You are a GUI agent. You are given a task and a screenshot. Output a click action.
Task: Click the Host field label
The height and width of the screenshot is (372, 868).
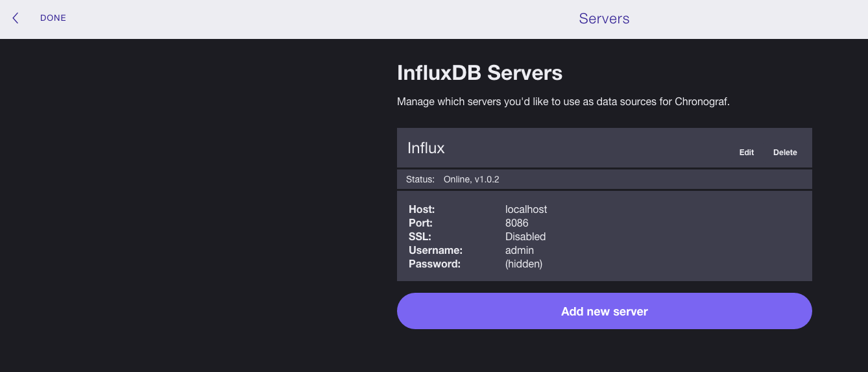[x=422, y=210]
